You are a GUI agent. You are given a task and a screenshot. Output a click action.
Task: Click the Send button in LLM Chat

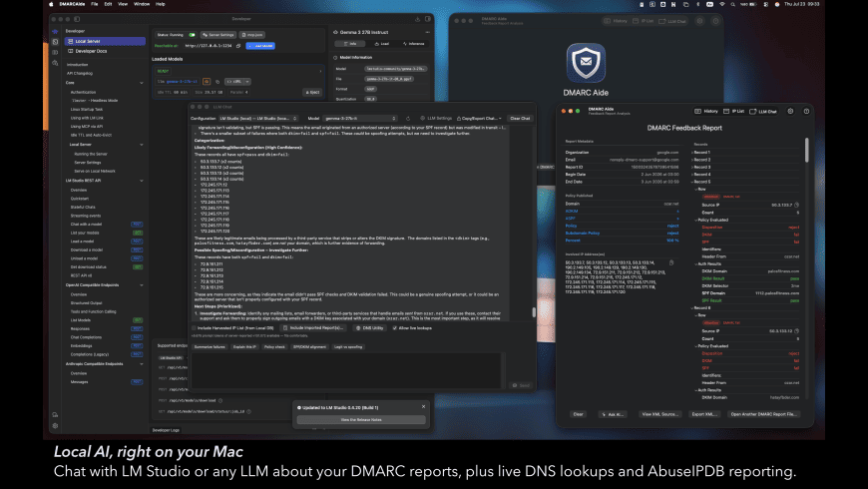click(x=521, y=385)
